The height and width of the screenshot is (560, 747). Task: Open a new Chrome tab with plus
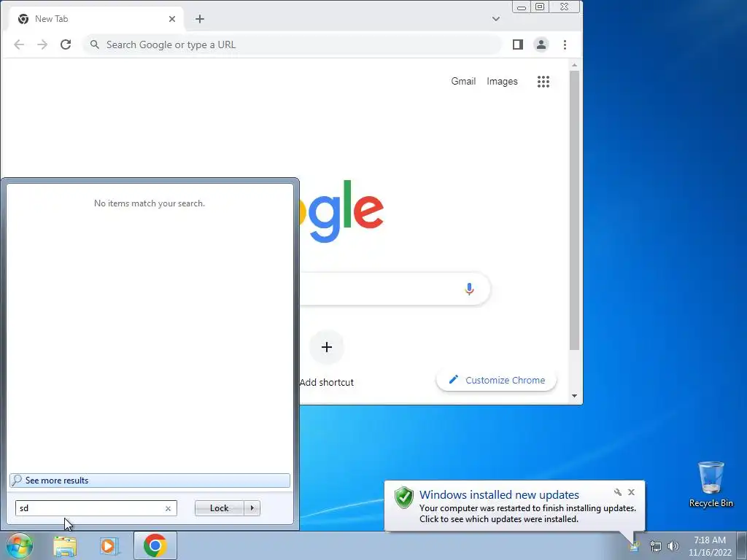point(200,19)
